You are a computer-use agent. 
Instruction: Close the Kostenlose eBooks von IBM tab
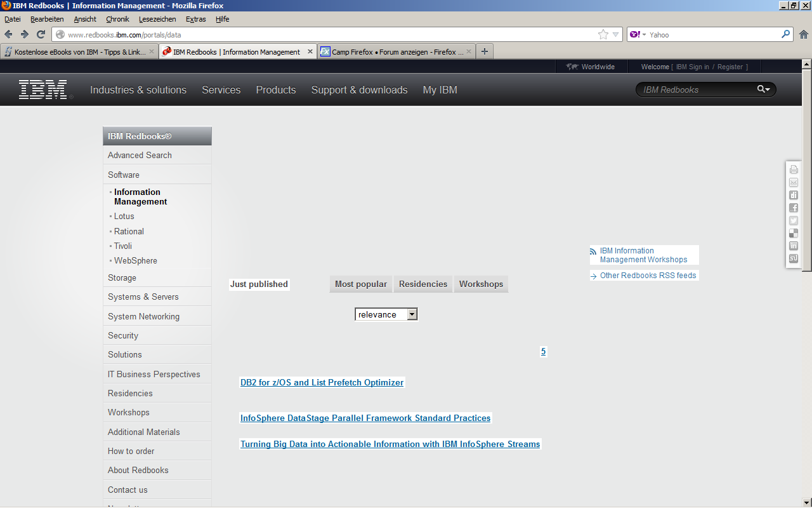(152, 51)
